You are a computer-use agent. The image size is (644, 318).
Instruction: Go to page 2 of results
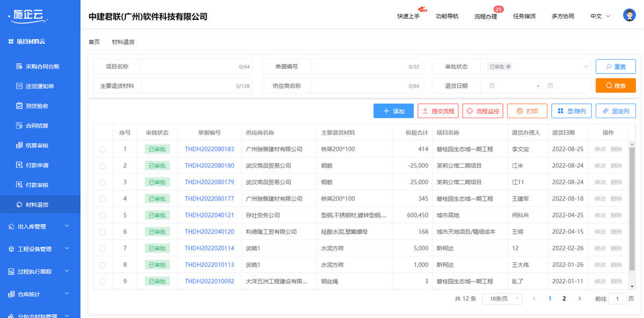pyautogui.click(x=564, y=299)
